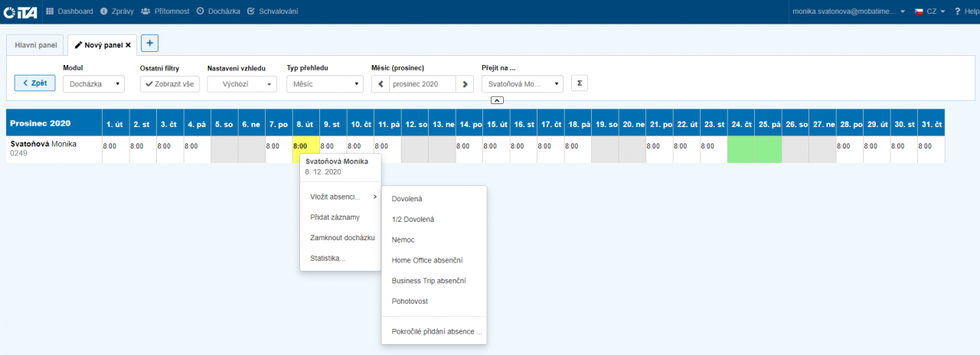Open the Nastavení vzhledu Výchozí dropdown
This screenshot has height=355, width=980.
(242, 84)
